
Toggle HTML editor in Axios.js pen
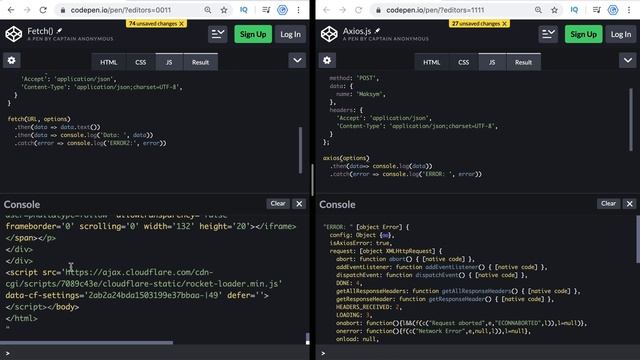(431, 62)
